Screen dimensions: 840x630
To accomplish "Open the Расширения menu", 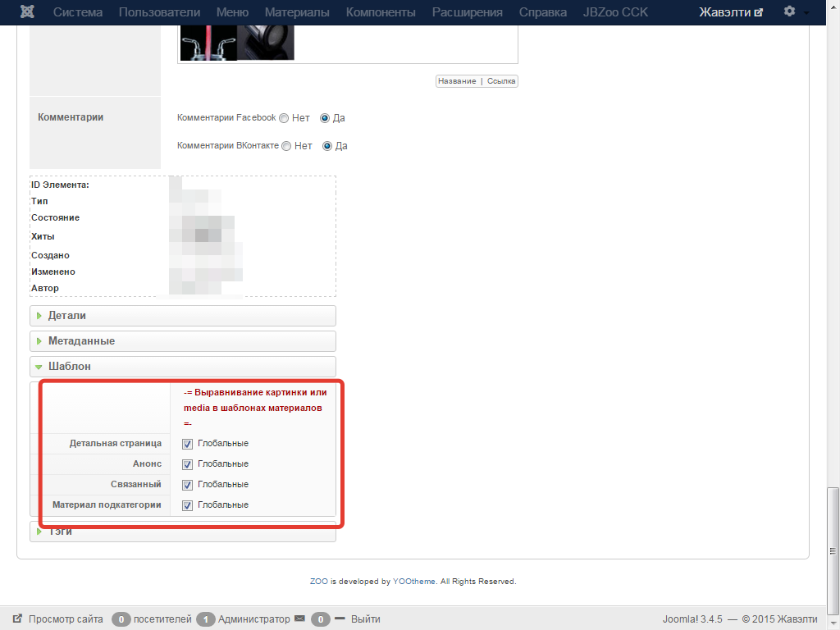I will pyautogui.click(x=467, y=12).
